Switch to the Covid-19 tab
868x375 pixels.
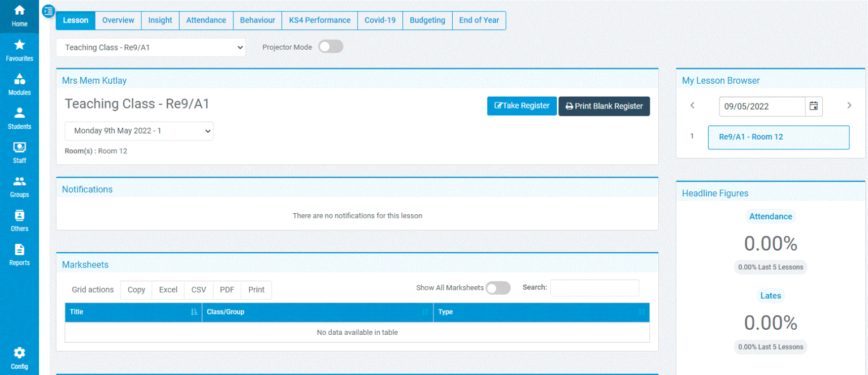tap(380, 20)
